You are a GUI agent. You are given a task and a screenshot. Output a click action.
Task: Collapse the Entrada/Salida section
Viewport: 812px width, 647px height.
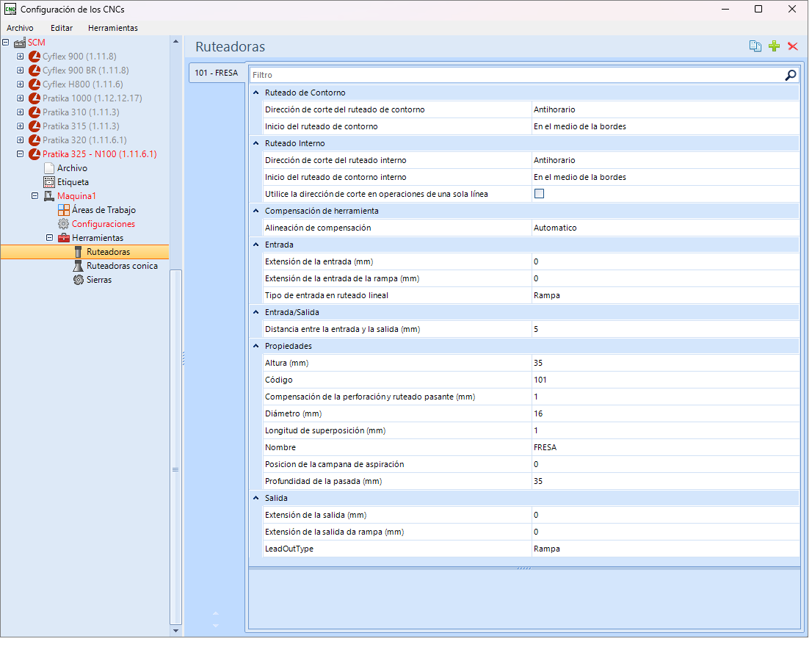[x=255, y=312]
